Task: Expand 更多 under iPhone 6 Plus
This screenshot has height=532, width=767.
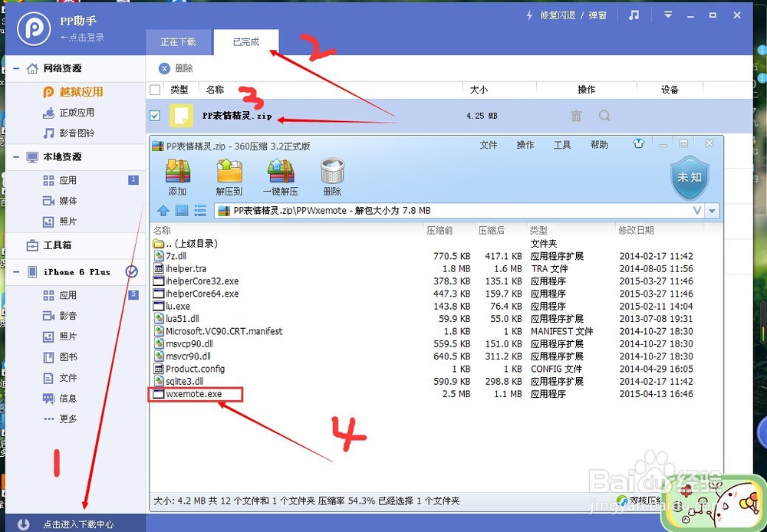Action: (x=60, y=419)
